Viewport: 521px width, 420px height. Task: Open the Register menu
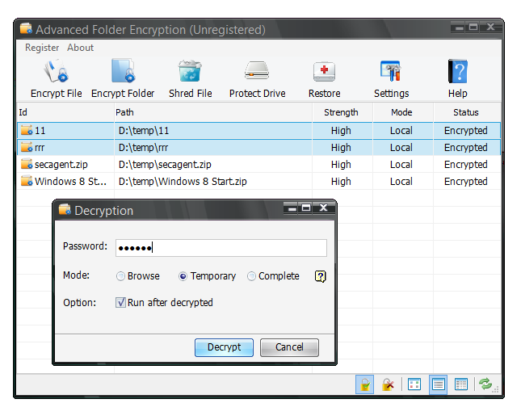click(x=42, y=48)
